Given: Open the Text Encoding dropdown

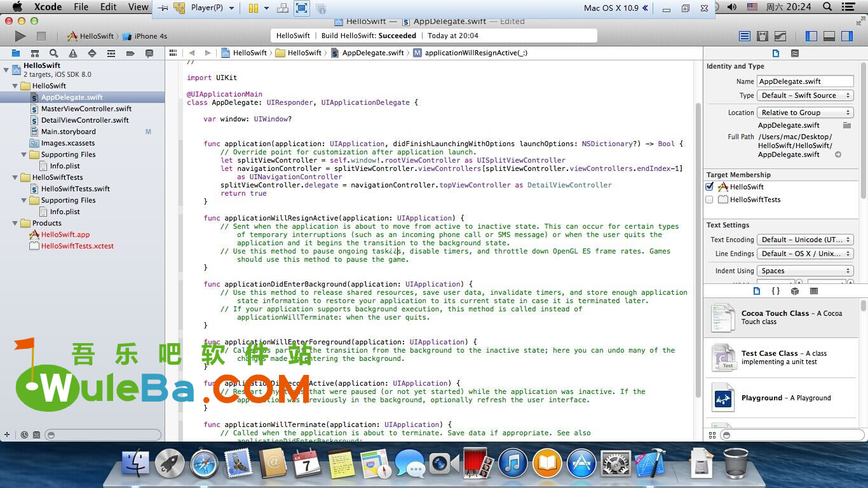Looking at the screenshot, I should tap(805, 240).
